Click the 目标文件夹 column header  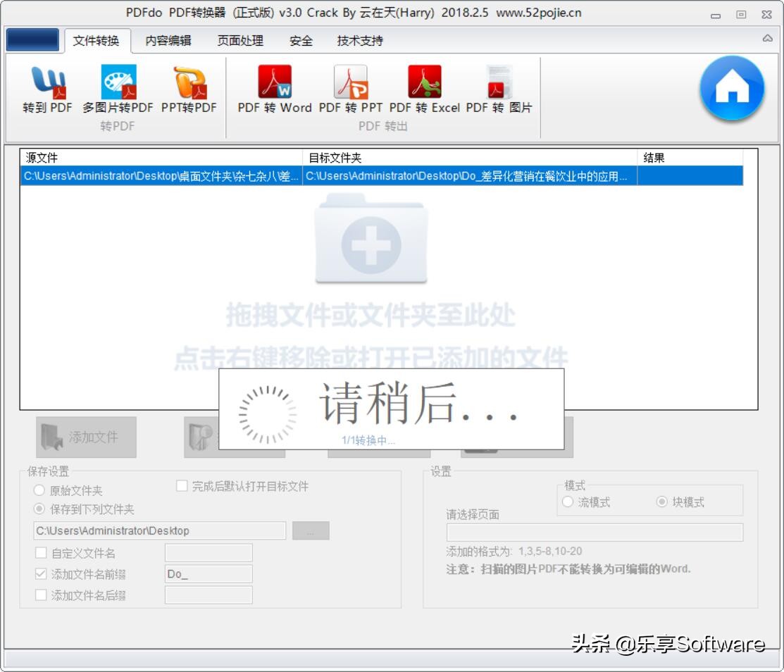point(470,158)
